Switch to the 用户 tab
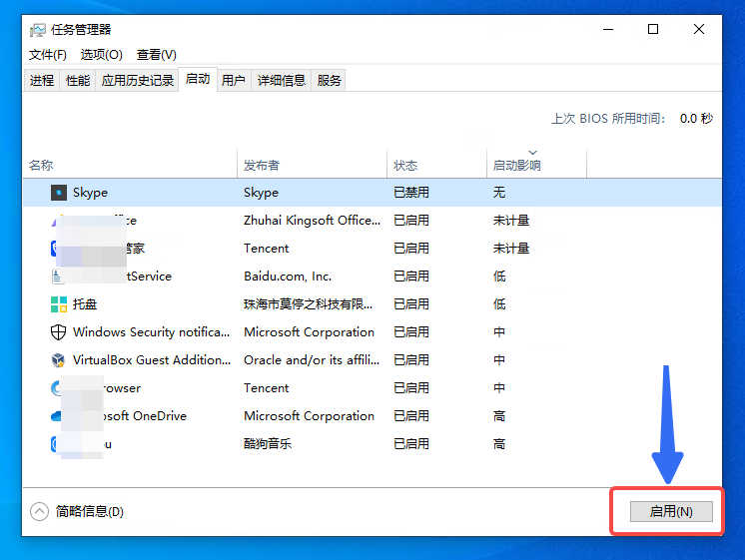This screenshot has height=560, width=745. (234, 80)
